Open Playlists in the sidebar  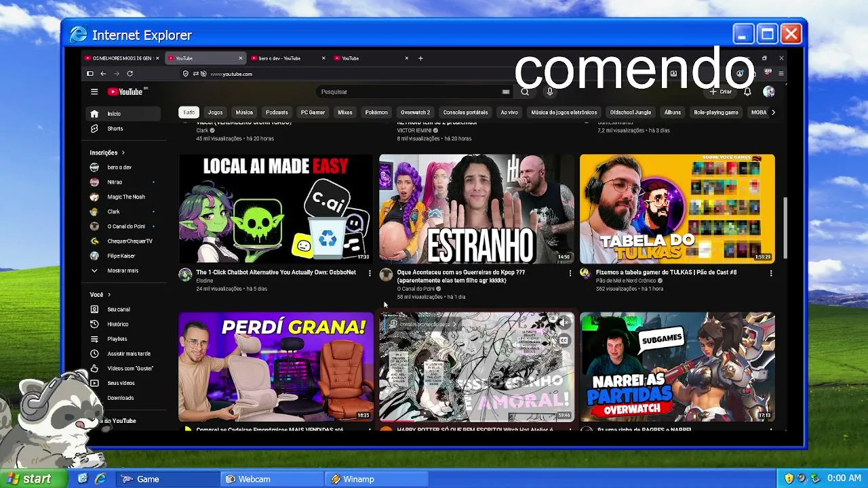pyautogui.click(x=123, y=339)
